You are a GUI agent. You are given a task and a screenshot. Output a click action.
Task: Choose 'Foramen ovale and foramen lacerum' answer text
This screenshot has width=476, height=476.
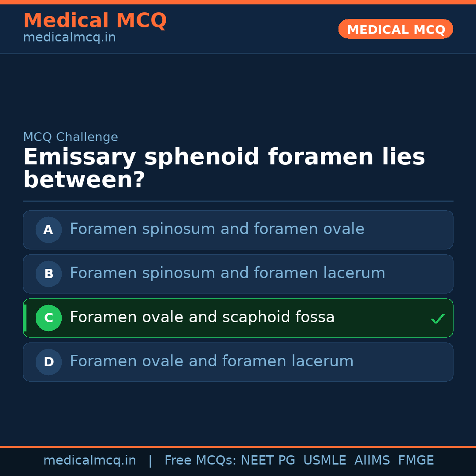tap(212, 361)
